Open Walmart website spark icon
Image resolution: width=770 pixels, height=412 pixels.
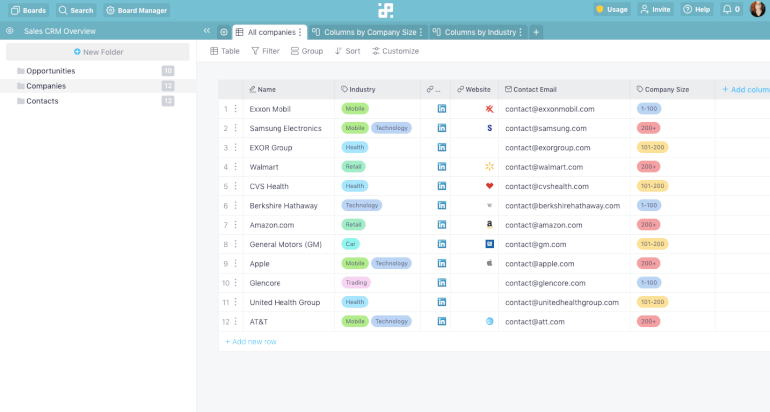tap(490, 167)
